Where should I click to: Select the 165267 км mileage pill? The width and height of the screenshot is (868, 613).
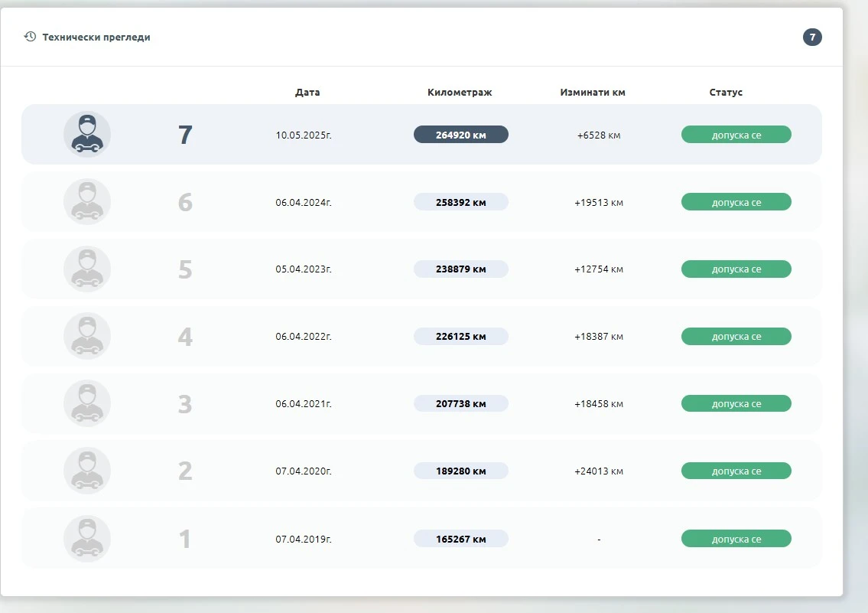(x=460, y=539)
